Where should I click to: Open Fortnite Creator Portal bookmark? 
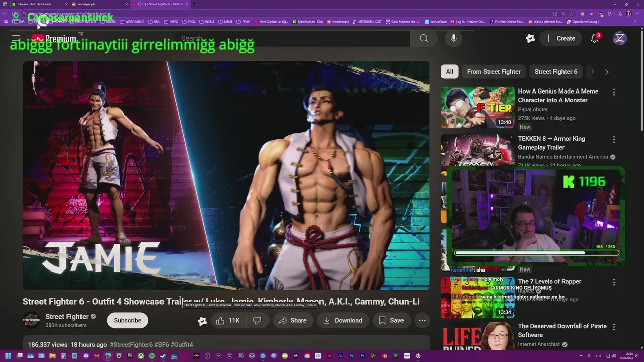pos(507,22)
